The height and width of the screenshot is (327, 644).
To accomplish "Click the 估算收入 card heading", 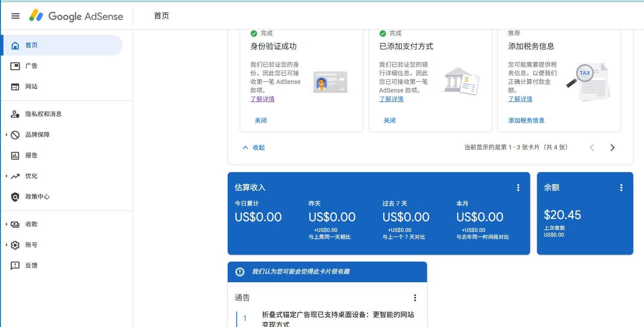I will pos(250,188).
